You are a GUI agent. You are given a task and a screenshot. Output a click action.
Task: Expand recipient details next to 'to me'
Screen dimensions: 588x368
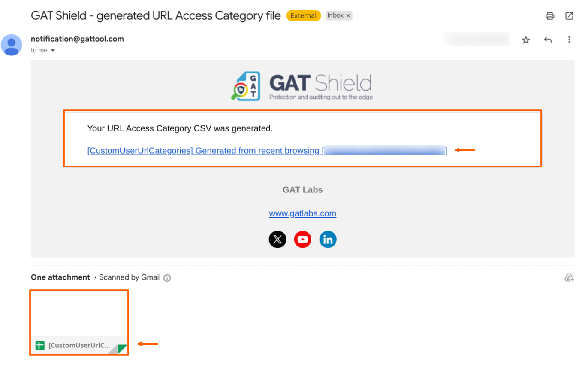53,51
